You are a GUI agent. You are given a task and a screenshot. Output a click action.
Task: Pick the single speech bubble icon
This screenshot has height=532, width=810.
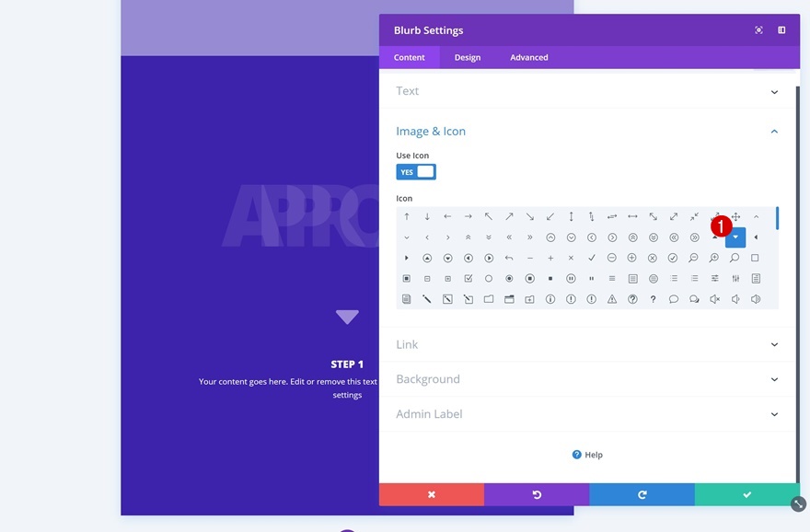tap(673, 299)
